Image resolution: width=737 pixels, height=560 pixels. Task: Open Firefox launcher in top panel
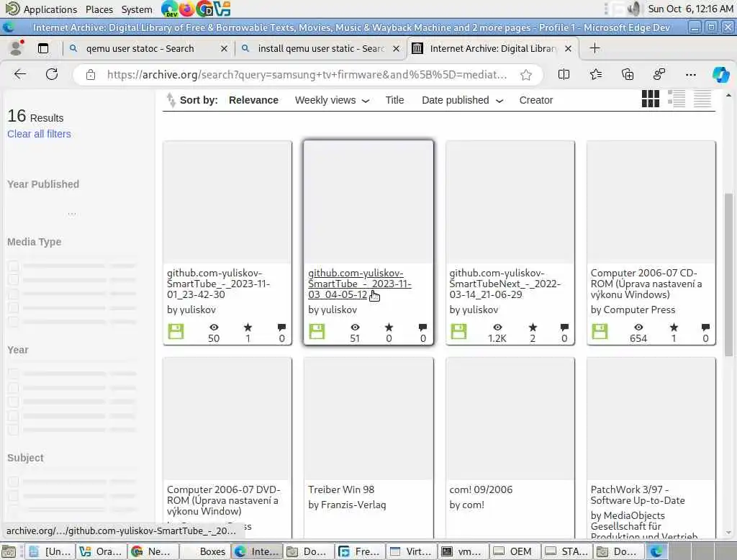(x=186, y=9)
